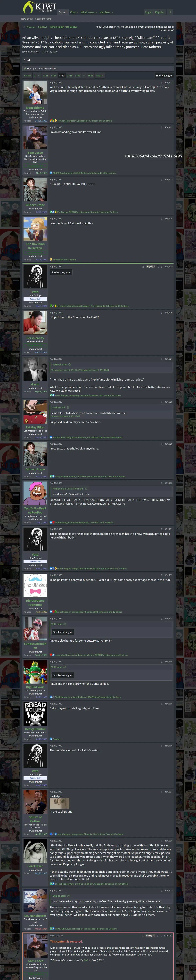The image size is (196, 980).
Task: Open page jump ellipsis after page 1
Action: coord(39,76)
